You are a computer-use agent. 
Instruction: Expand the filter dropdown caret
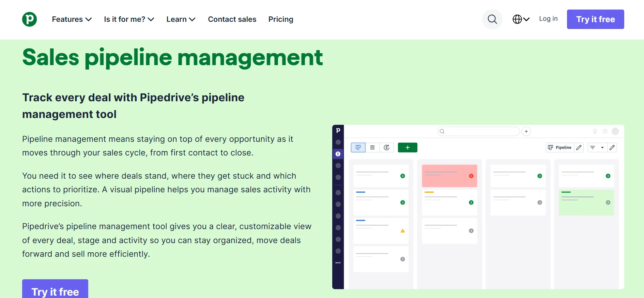tap(602, 147)
